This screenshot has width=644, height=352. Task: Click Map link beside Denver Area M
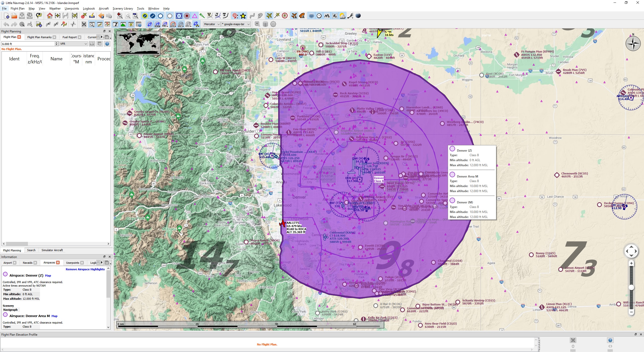[x=54, y=316]
